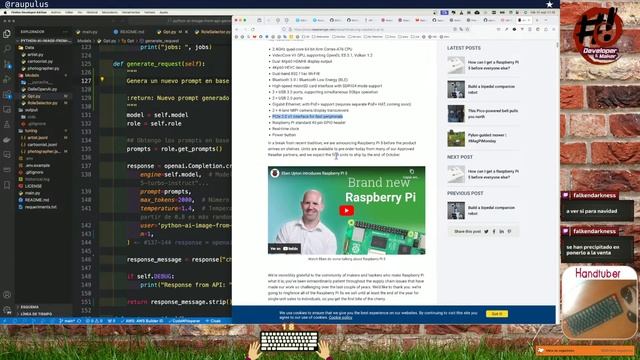Open 'Python-guided mower | #MagPiMonday' post
This screenshot has width=640, height=360.
[487, 138]
